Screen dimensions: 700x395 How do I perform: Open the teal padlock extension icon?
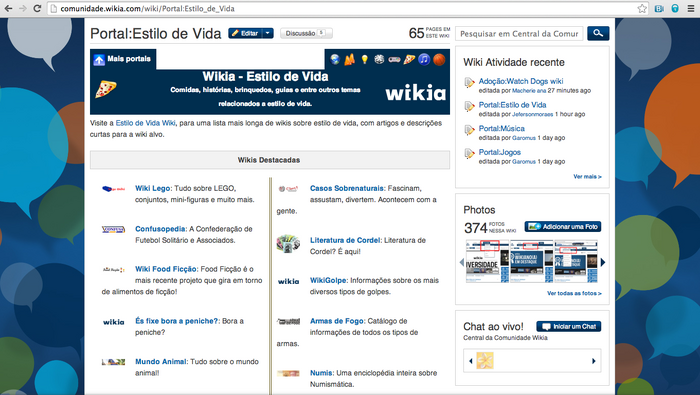tap(675, 8)
